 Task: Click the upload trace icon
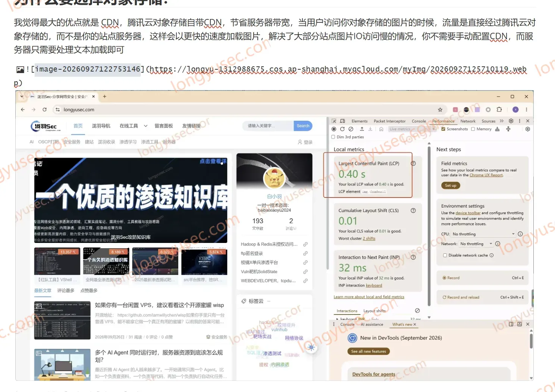tap(362, 129)
